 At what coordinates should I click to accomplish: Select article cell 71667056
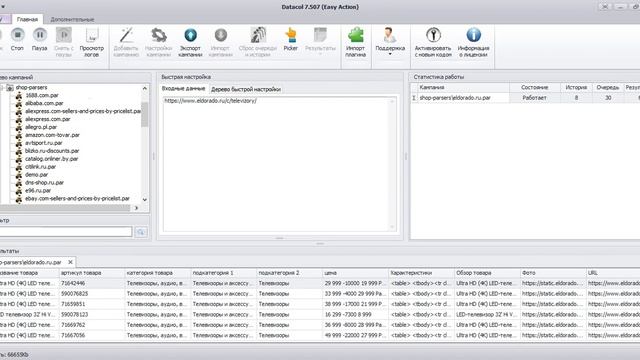pos(91,335)
